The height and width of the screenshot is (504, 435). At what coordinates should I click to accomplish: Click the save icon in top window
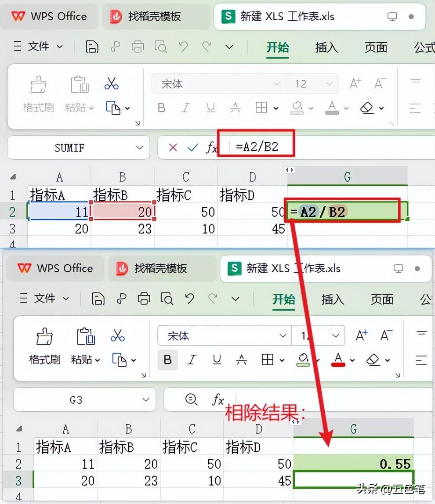92,47
